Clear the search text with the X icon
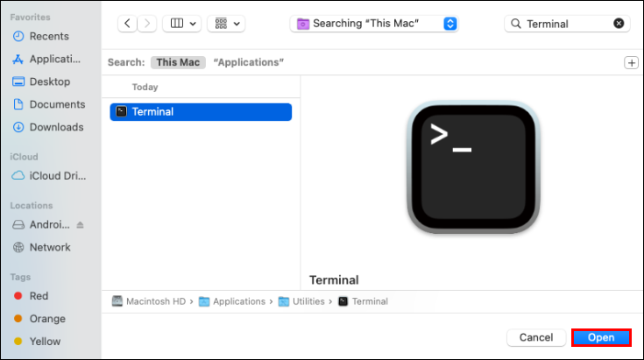 pos(619,24)
